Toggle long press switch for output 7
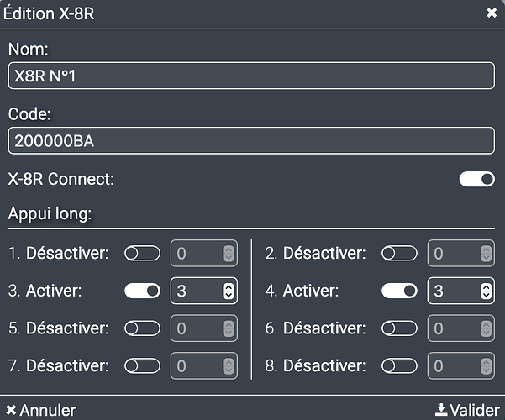 [142, 366]
